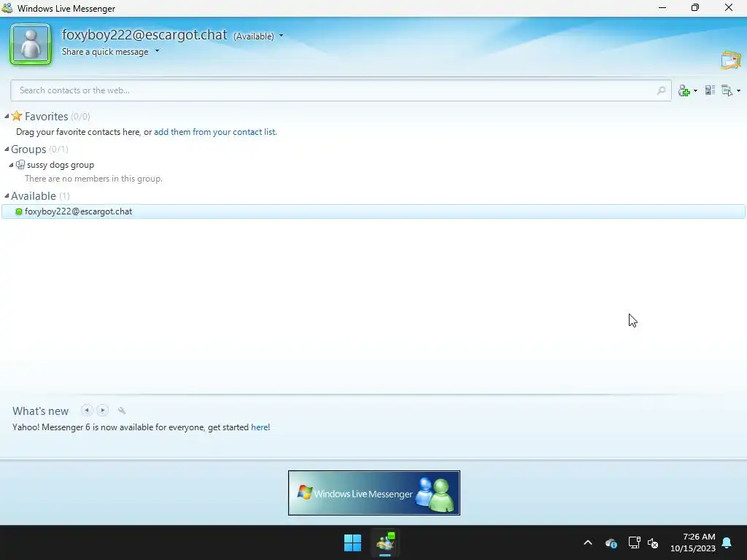Image resolution: width=747 pixels, height=560 pixels.
Task: Open the profile display picture
Action: (31, 44)
